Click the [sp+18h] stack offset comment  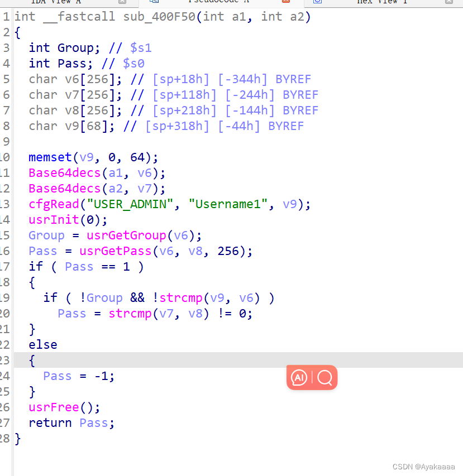pyautogui.click(x=181, y=79)
